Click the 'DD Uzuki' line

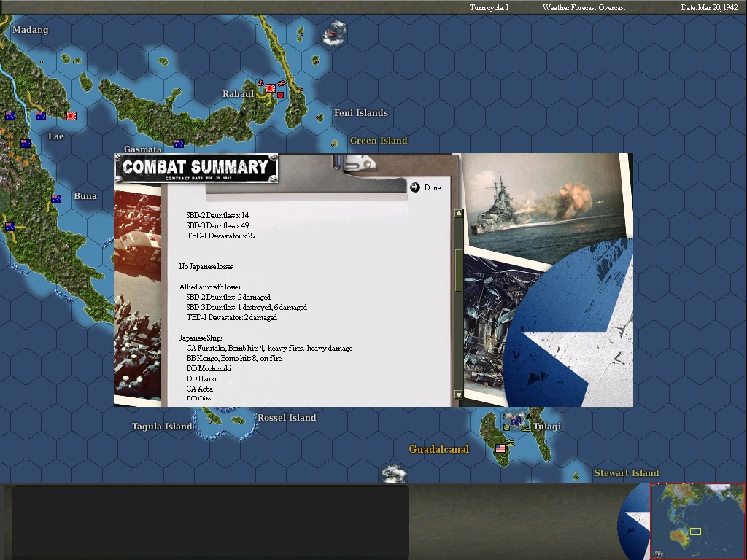tap(201, 378)
